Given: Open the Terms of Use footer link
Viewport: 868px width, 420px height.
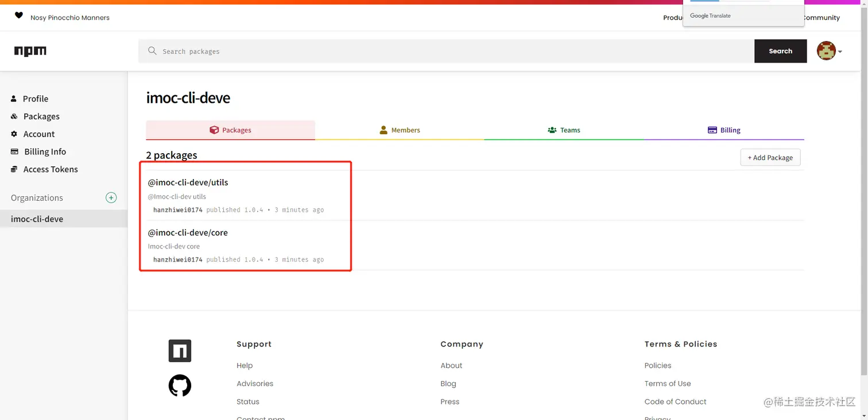Looking at the screenshot, I should point(668,384).
